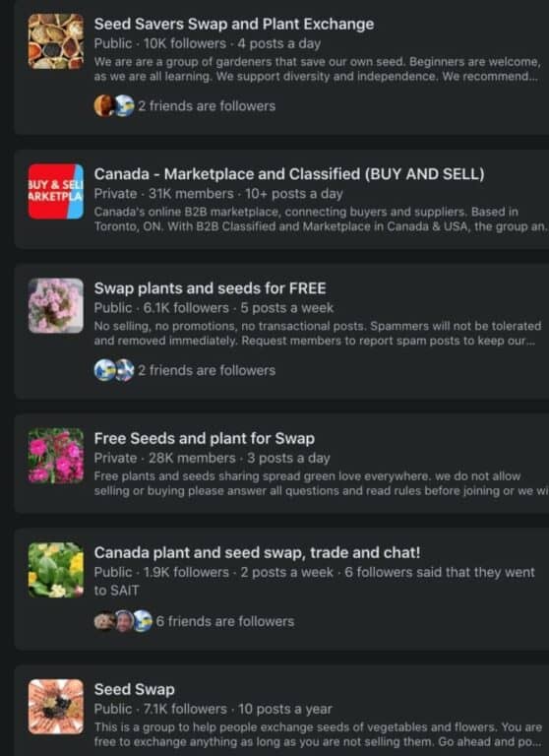
Task: Open the Seed Swap group title
Action: (x=134, y=689)
